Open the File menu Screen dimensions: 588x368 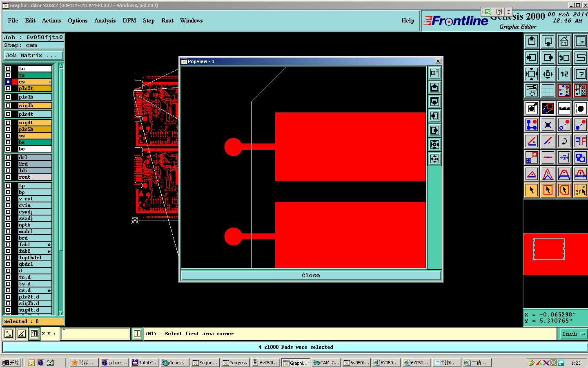(x=13, y=20)
